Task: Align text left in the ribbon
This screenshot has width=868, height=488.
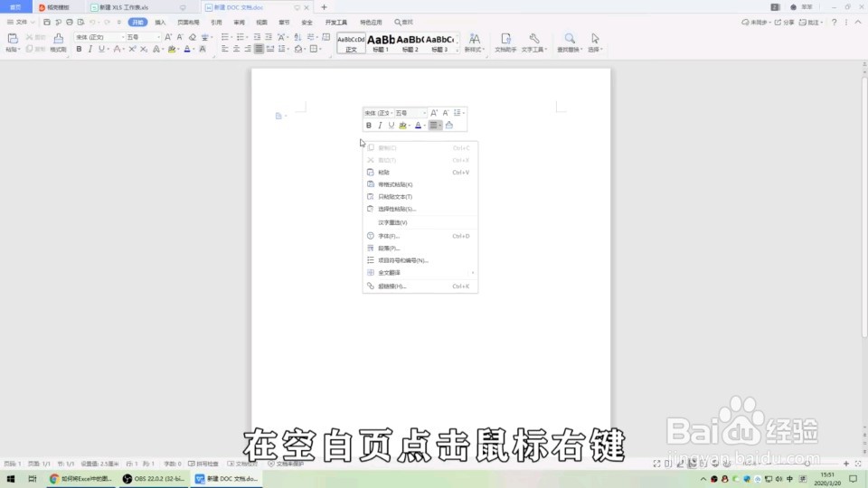Action: click(225, 49)
